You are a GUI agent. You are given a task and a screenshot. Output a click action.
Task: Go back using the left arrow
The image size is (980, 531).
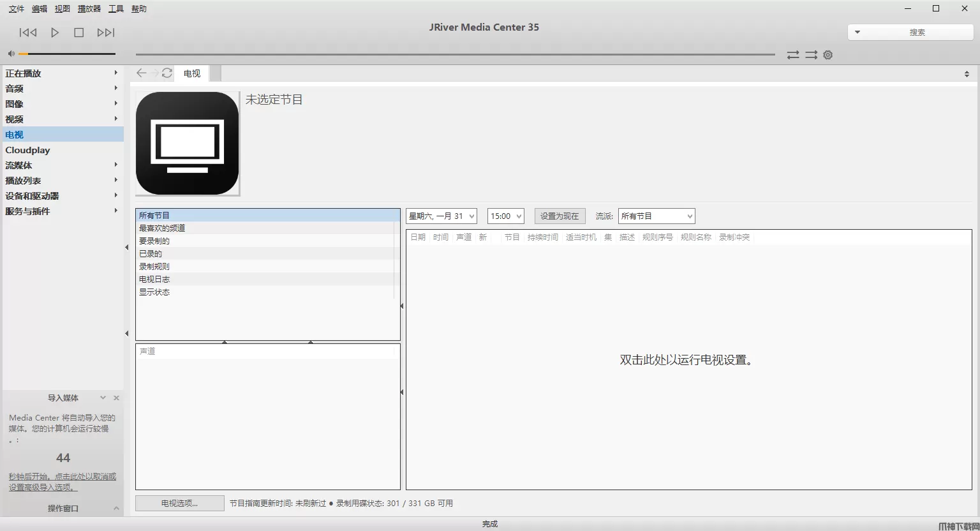pos(142,73)
